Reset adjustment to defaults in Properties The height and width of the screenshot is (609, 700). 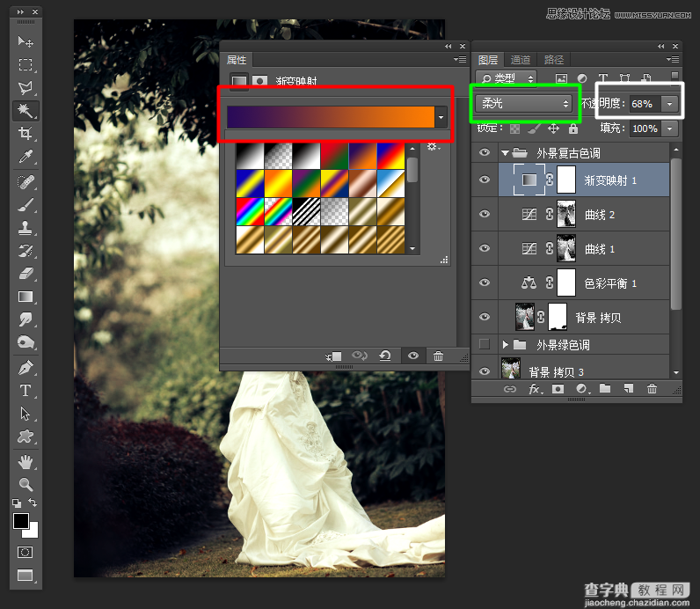tap(385, 356)
